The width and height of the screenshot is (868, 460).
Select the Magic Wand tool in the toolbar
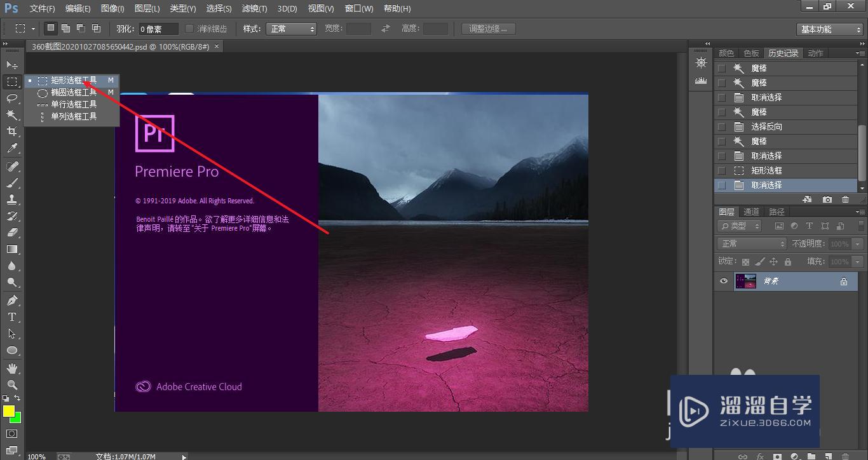[12, 114]
